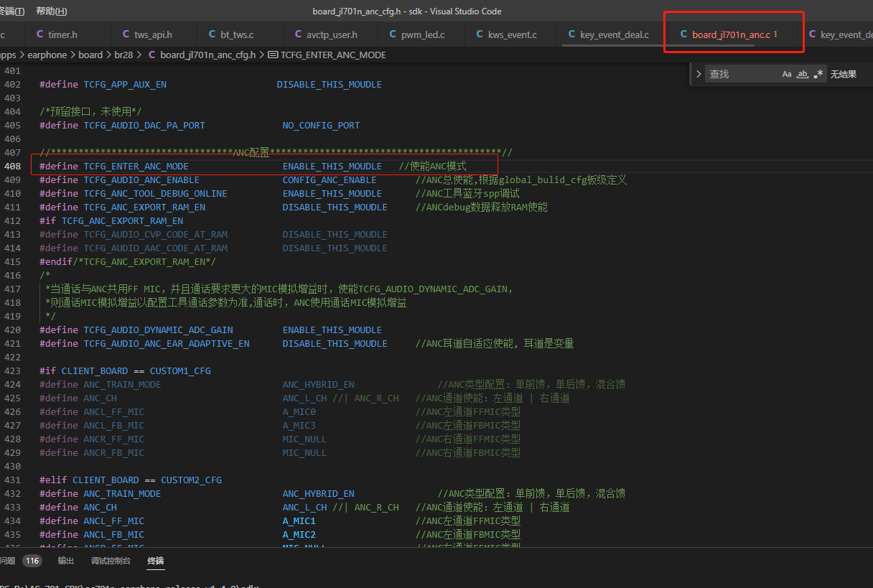Open the 问题 panel tab

7,561
